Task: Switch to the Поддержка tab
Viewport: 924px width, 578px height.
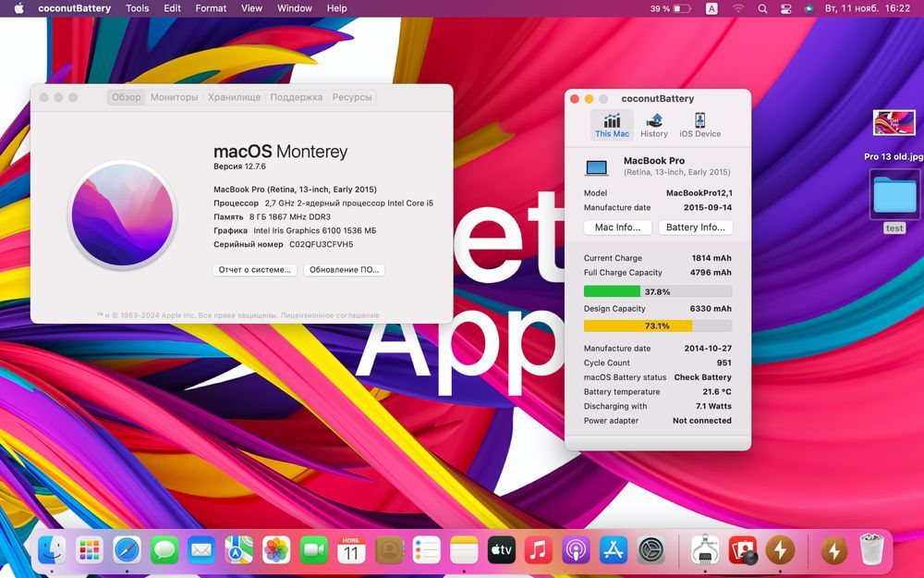Action: pos(297,97)
